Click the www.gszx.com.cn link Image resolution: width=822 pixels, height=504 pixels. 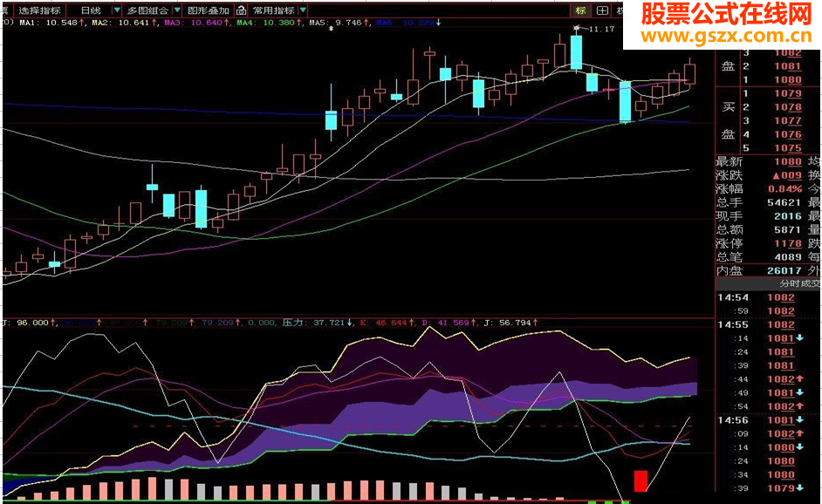coord(726,36)
